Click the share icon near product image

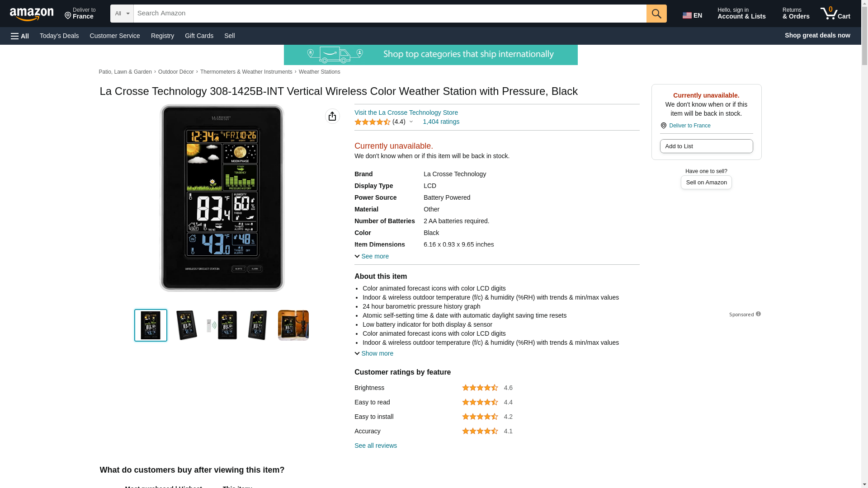(332, 116)
